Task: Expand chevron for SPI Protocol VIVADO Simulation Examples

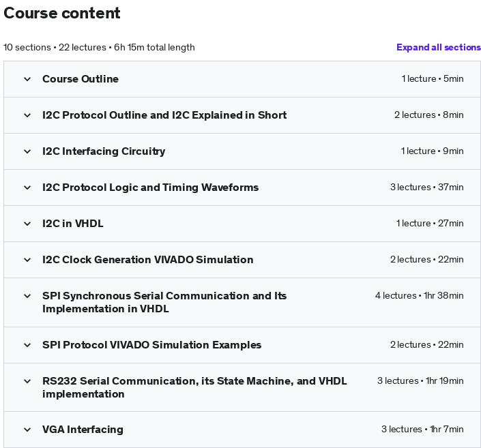Action: pyautogui.click(x=27, y=345)
